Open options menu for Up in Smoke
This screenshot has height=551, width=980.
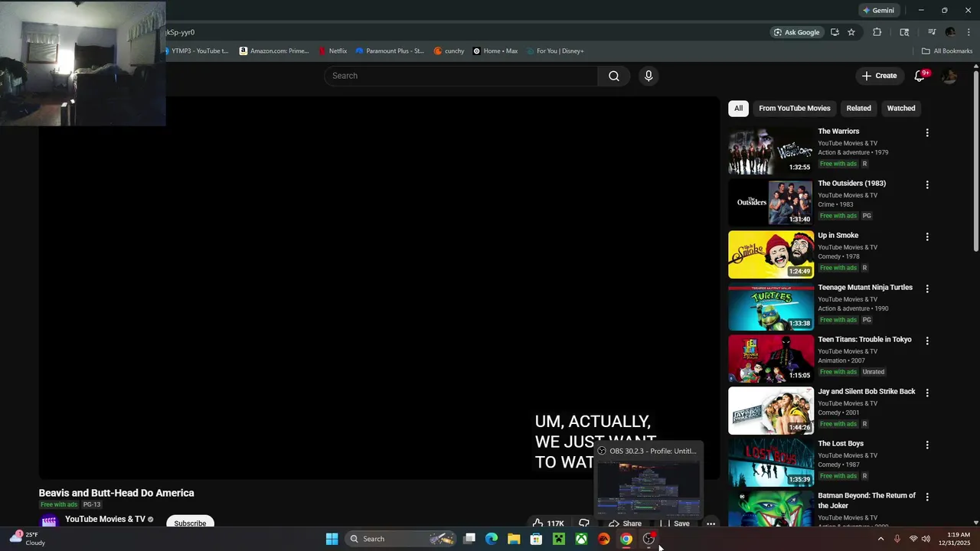click(927, 236)
